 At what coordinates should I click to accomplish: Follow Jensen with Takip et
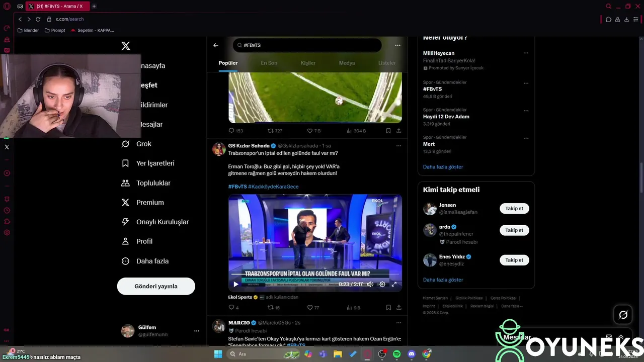click(x=514, y=209)
